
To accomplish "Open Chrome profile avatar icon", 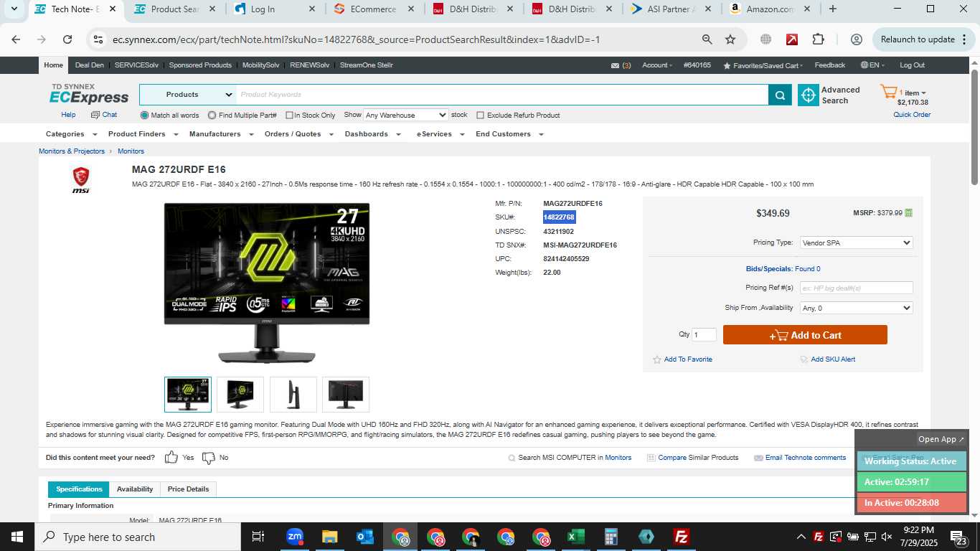I will coord(856,39).
